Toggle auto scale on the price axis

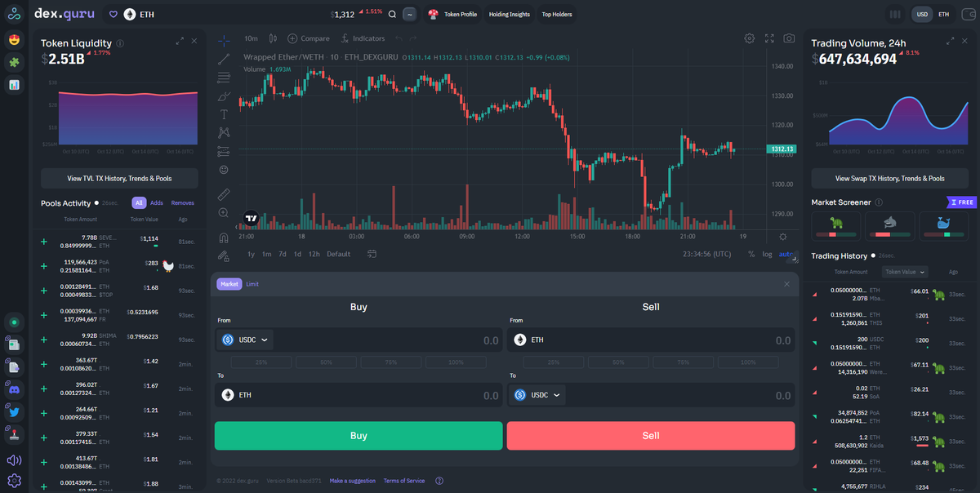[x=786, y=254]
